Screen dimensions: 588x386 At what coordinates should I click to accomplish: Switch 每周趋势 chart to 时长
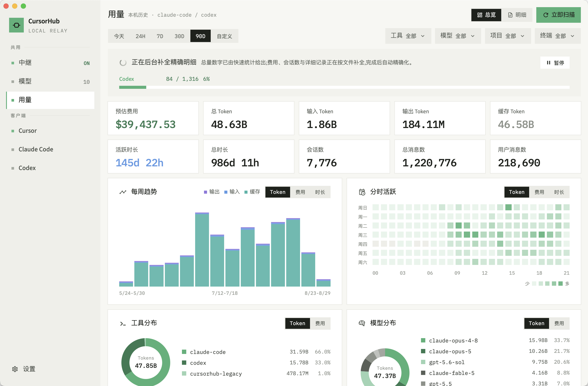pyautogui.click(x=320, y=192)
